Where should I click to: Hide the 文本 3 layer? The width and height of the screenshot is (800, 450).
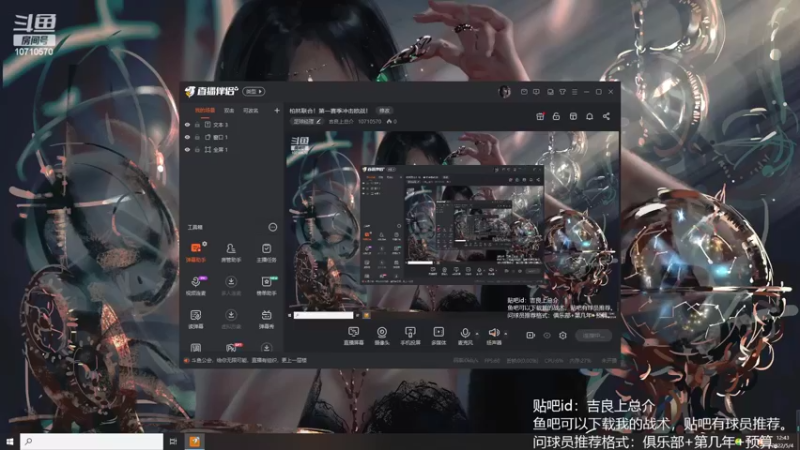coord(187,124)
